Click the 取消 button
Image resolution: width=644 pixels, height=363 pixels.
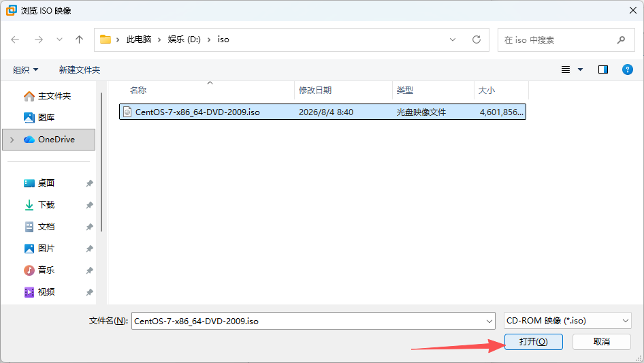602,342
